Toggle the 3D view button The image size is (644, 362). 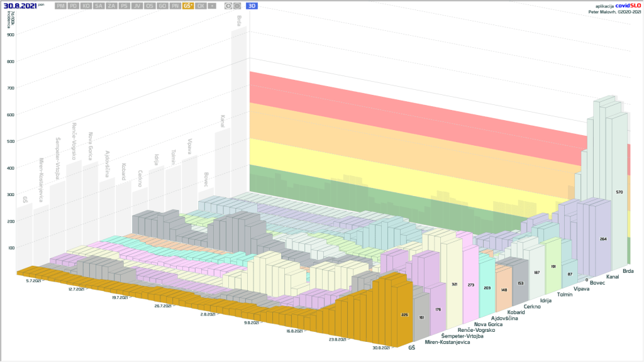point(252,6)
